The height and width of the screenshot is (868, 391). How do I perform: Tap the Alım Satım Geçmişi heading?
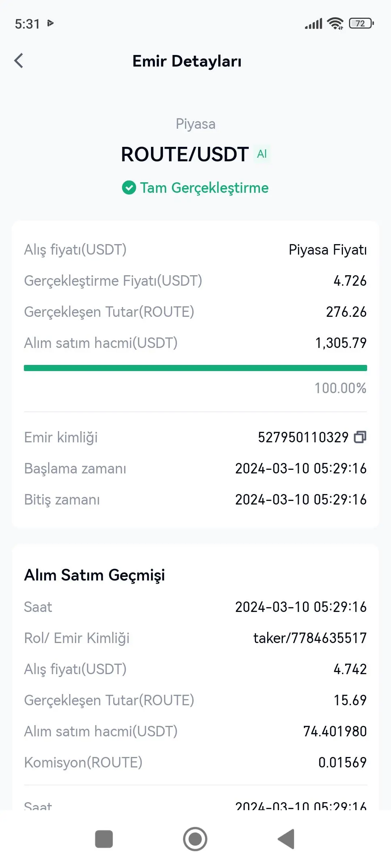pyautogui.click(x=94, y=575)
